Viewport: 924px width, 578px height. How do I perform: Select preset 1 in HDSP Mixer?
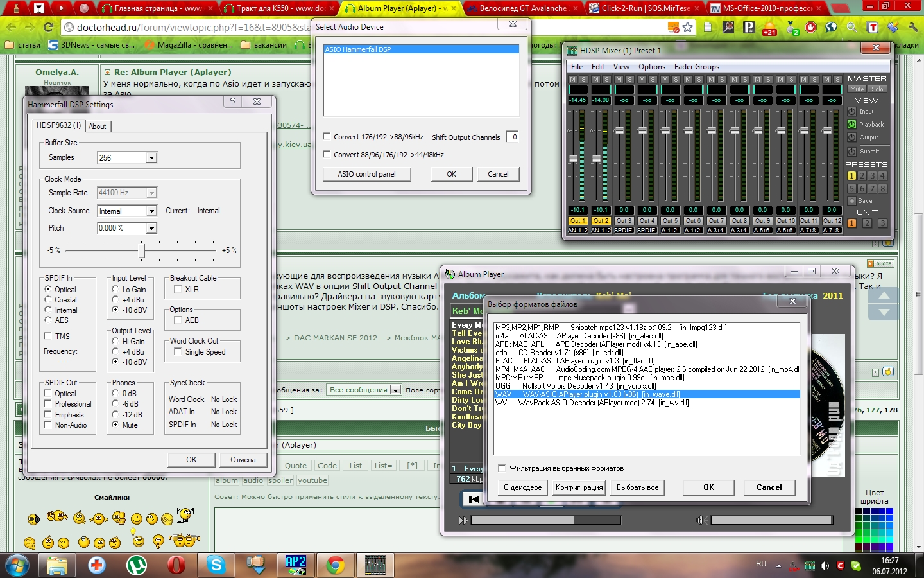tap(851, 176)
